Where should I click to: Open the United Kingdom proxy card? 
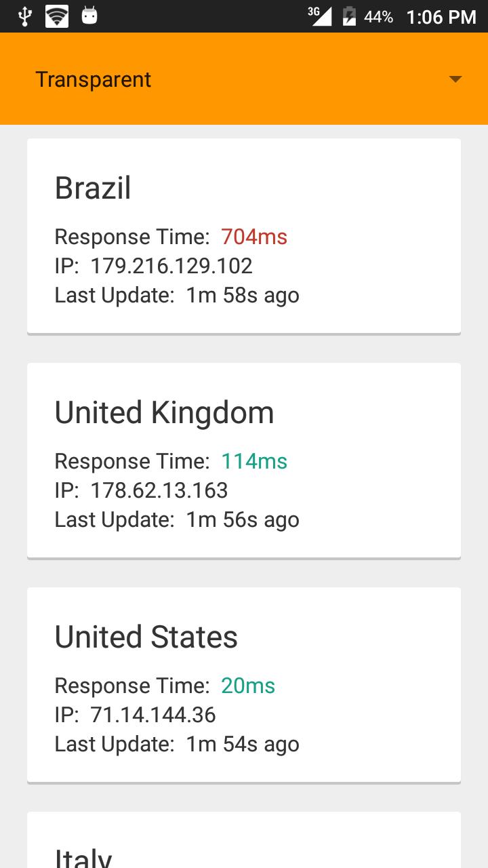tap(244, 460)
